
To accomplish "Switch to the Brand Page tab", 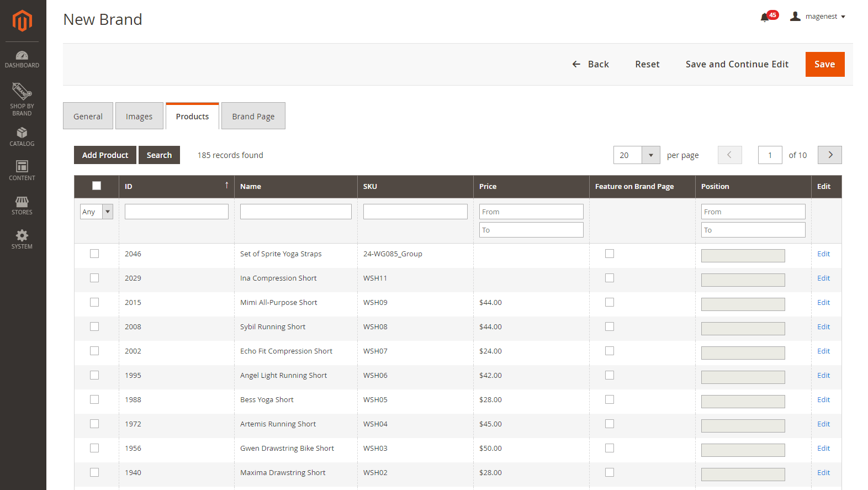I will coord(253,116).
